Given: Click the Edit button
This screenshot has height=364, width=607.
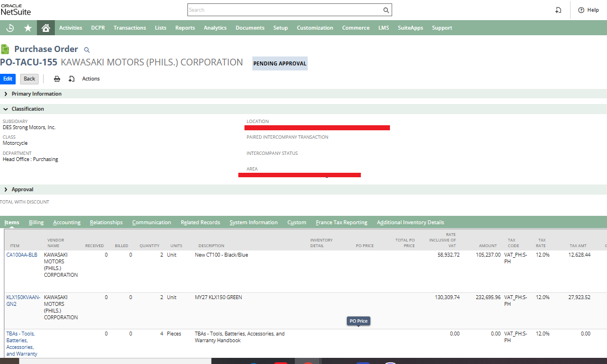Looking at the screenshot, I should click(8, 79).
